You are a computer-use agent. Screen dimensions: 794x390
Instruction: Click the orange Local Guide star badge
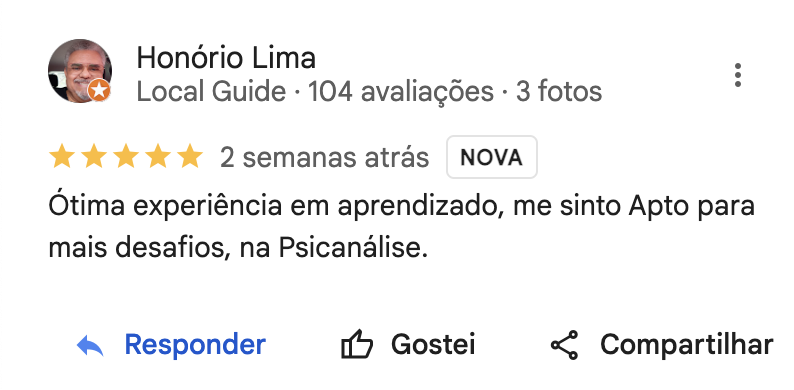click(99, 91)
